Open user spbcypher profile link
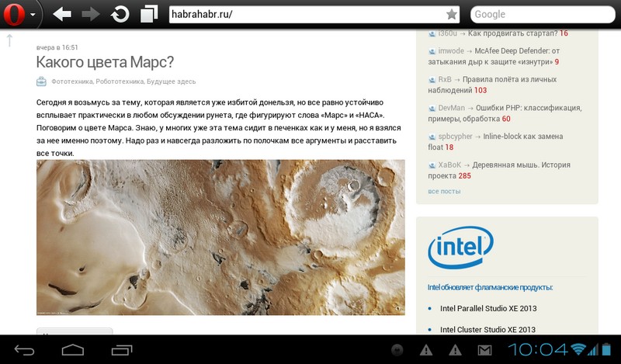Viewport: 621px width, 364px height. (455, 137)
